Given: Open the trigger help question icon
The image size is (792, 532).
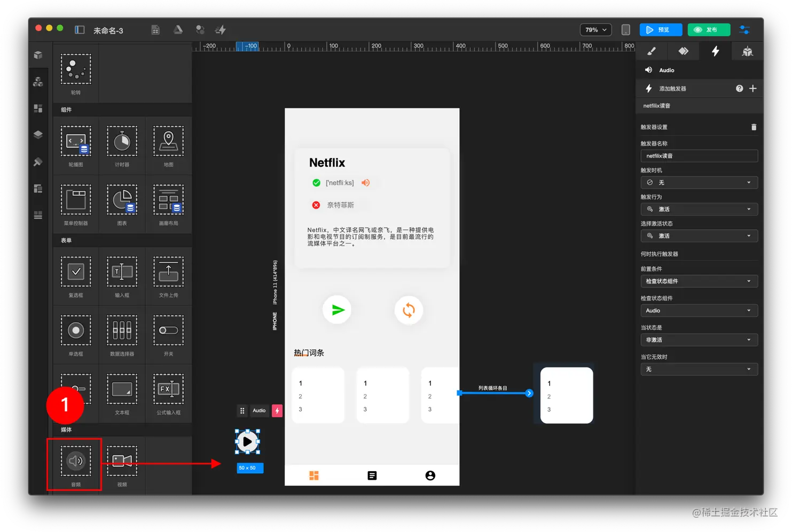Looking at the screenshot, I should pos(740,89).
